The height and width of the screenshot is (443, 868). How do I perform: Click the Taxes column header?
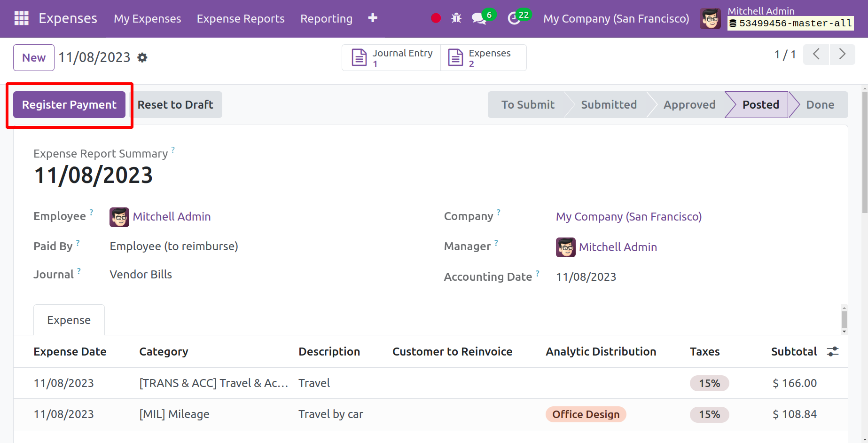704,352
